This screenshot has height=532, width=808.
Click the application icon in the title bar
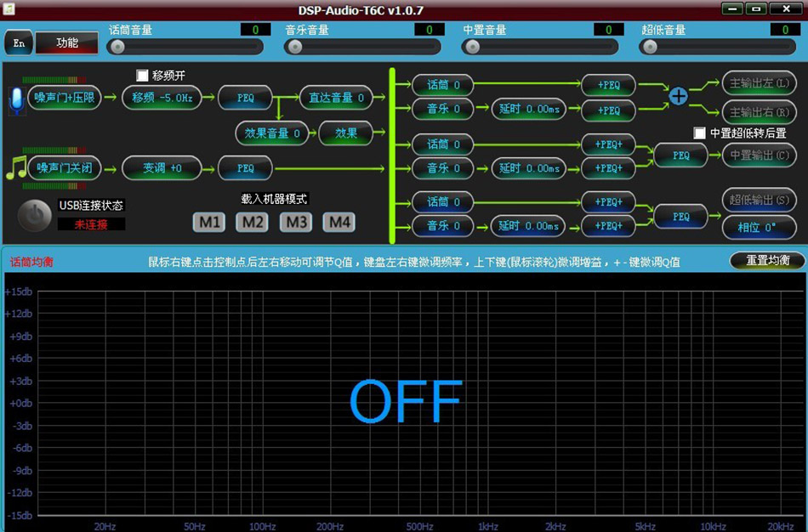point(8,8)
